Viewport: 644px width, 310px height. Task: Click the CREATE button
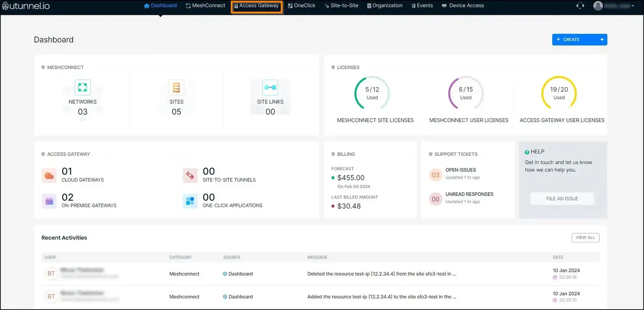[x=574, y=39]
